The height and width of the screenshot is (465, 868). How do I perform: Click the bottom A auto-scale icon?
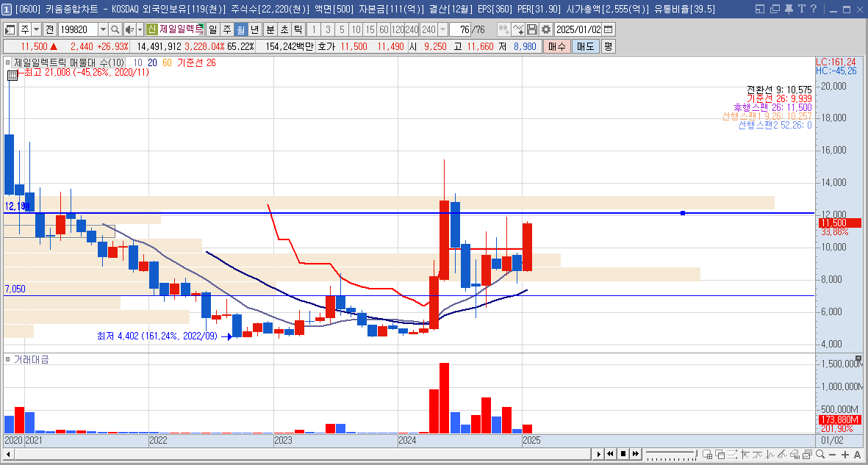click(x=858, y=455)
